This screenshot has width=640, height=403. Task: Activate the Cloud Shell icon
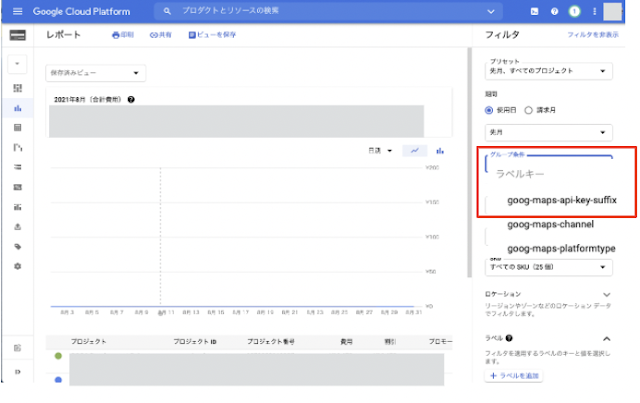534,11
